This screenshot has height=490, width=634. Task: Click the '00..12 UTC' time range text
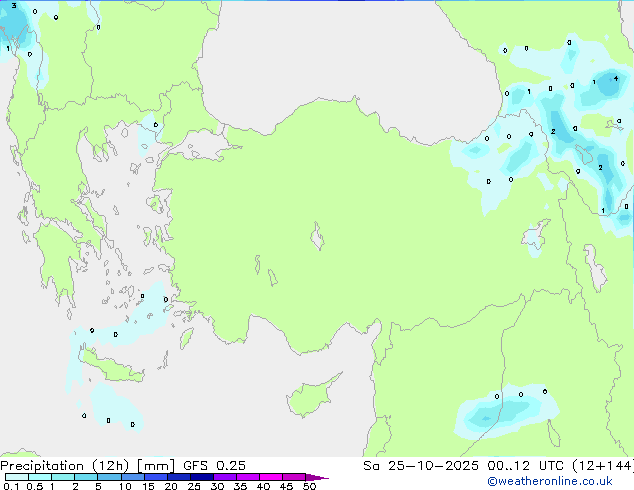point(525,466)
